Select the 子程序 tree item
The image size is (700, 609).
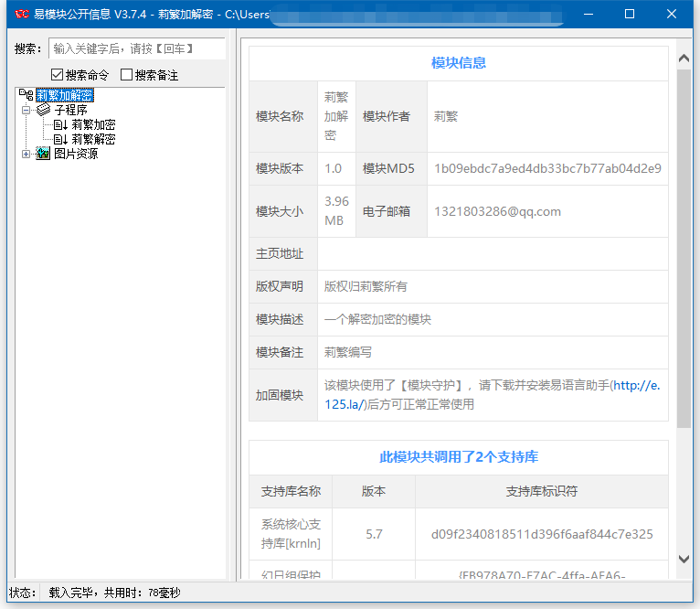click(70, 110)
